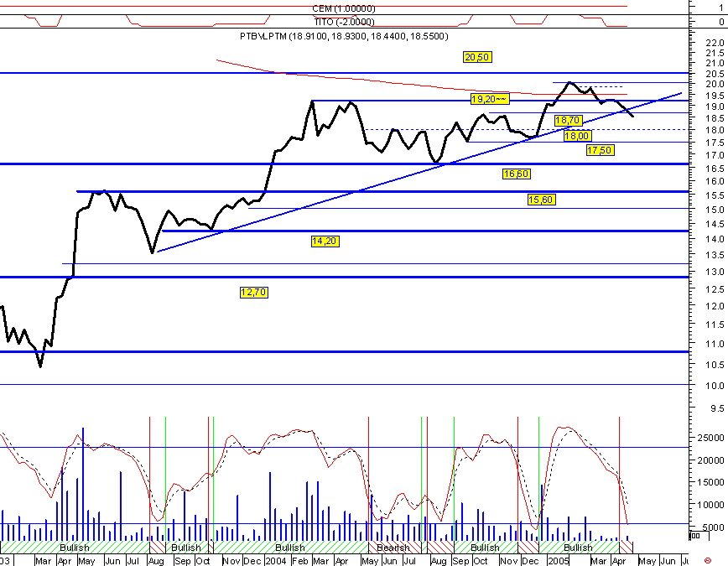Select the 11.0 value on price axis
Screen dimensions: 728x566
coord(715,344)
